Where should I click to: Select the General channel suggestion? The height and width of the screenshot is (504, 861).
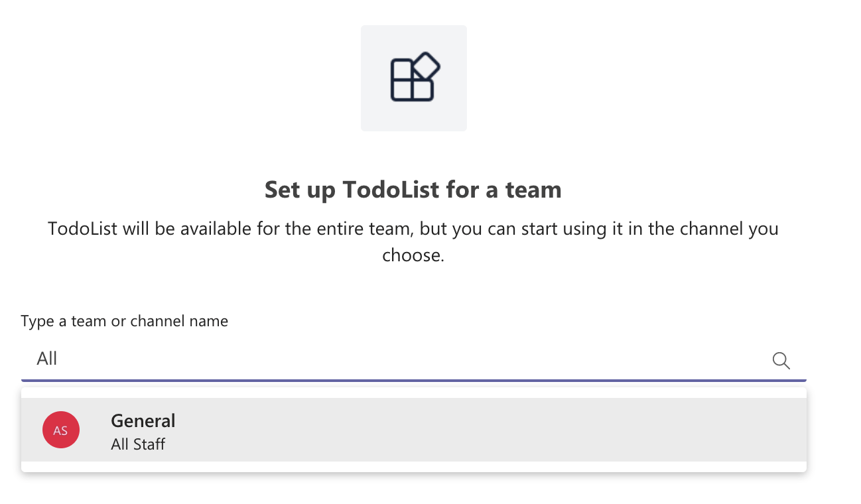[413, 430]
